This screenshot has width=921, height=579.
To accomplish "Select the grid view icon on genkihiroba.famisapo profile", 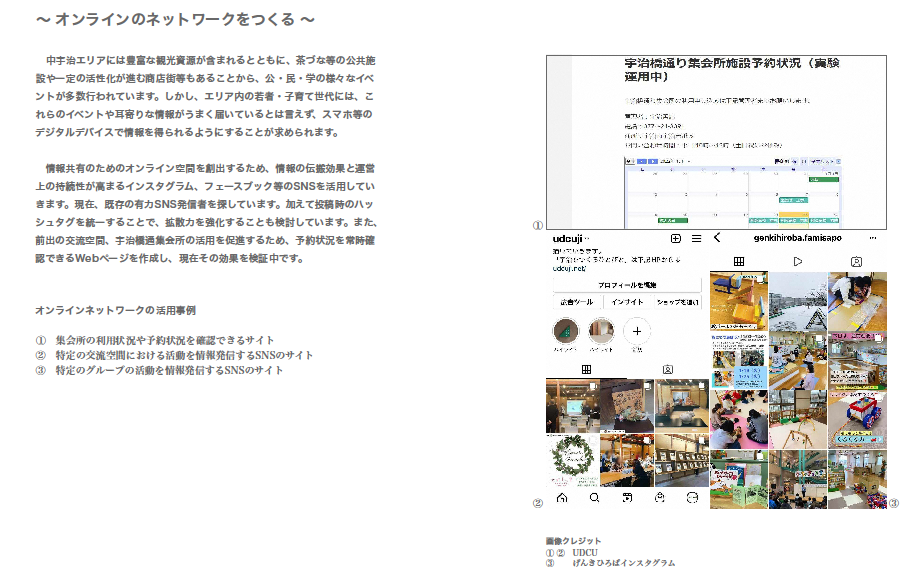I will 737,261.
